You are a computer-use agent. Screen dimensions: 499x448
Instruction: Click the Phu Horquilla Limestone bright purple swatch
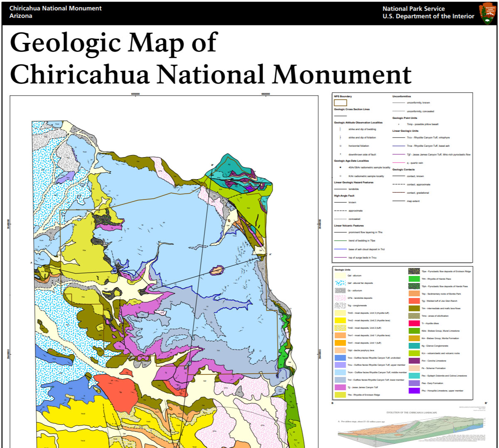point(414,391)
